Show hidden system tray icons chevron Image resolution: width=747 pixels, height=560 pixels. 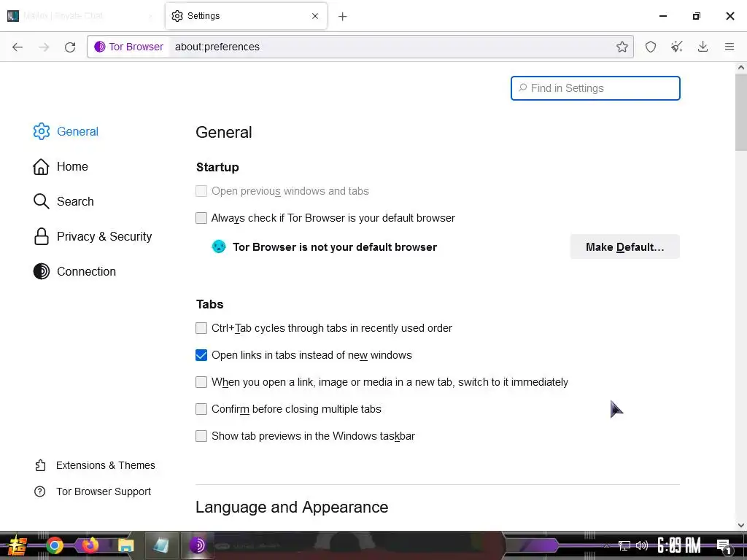coord(606,545)
